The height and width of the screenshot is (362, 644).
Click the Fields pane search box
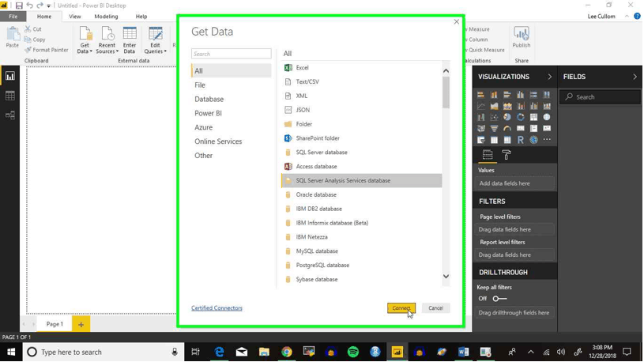point(600,97)
